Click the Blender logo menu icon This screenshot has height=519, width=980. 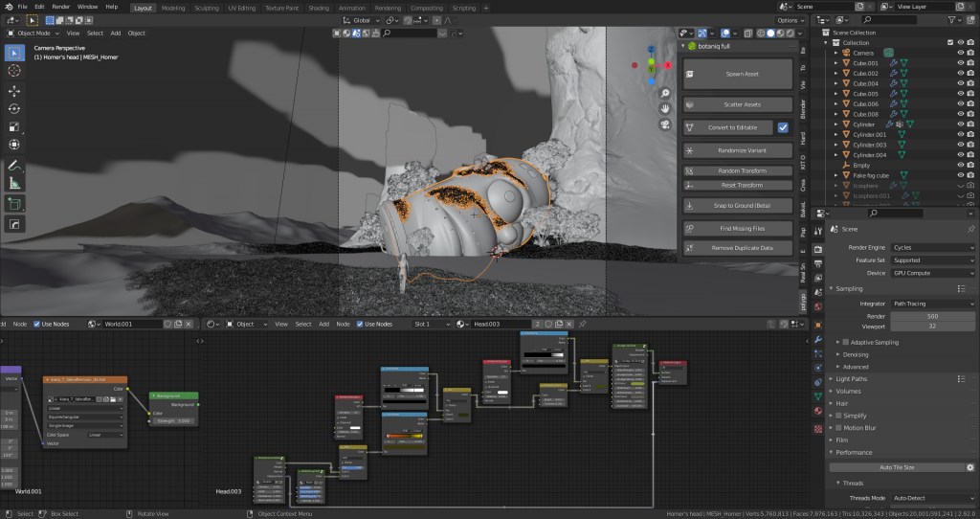[x=8, y=7]
